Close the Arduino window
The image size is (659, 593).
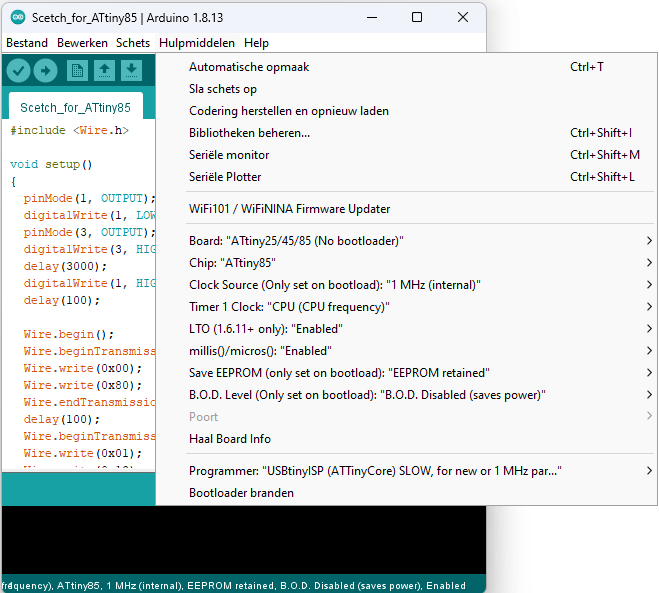[x=463, y=17]
